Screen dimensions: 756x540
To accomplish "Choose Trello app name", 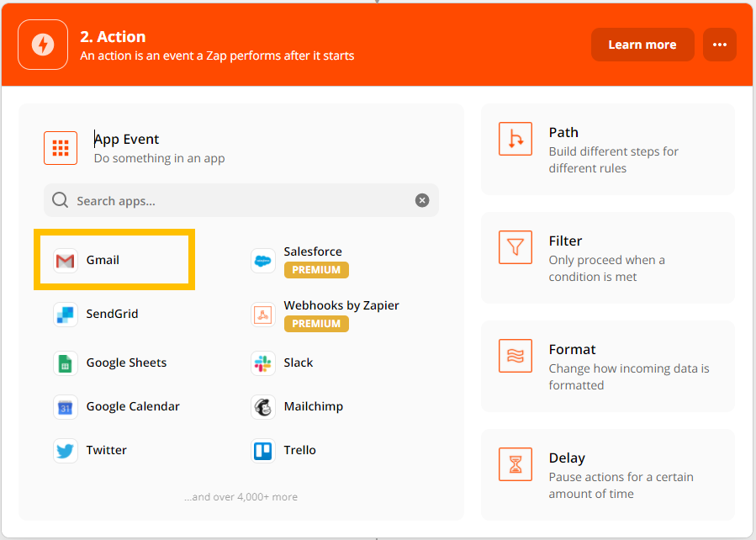I will click(x=300, y=450).
